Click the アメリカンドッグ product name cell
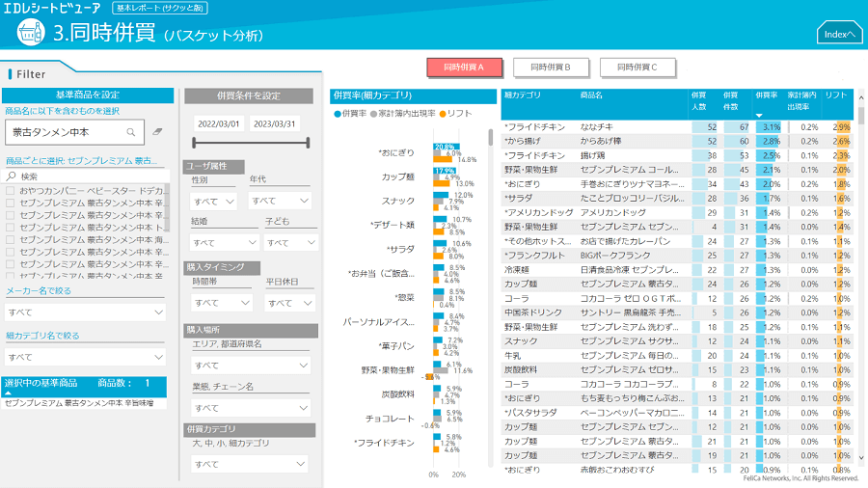Screen dimensions: 868x488 (612, 212)
